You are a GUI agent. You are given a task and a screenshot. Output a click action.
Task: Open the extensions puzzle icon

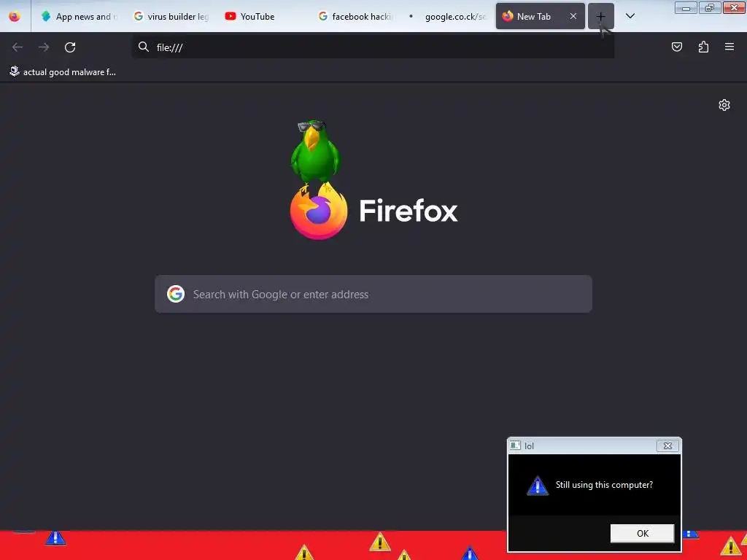point(703,47)
